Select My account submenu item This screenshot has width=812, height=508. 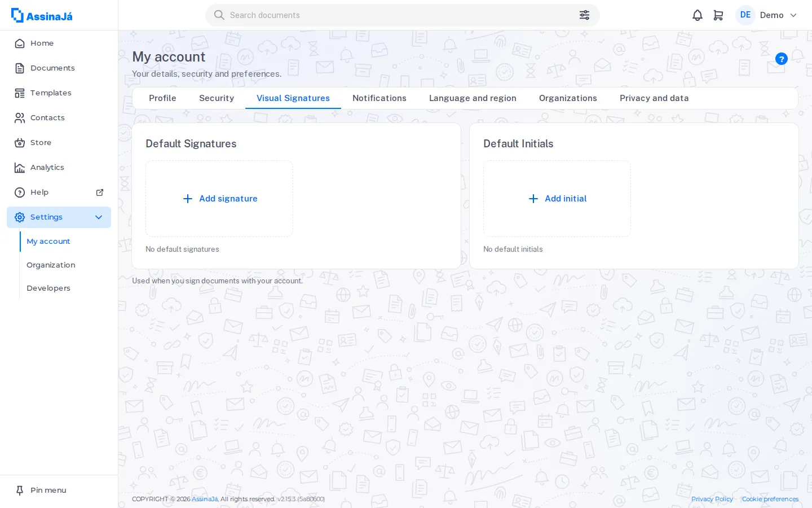(x=48, y=242)
